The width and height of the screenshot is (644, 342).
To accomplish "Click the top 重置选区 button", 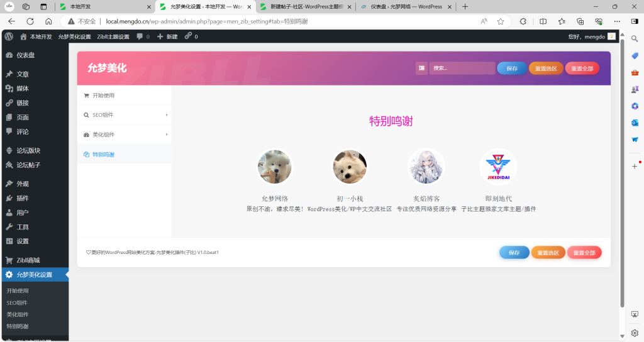I will (546, 69).
